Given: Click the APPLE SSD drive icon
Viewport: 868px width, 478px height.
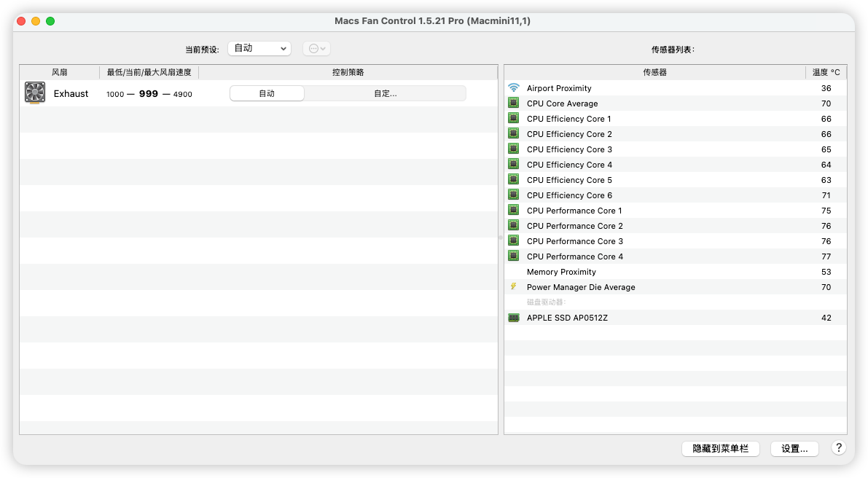Looking at the screenshot, I should [514, 318].
